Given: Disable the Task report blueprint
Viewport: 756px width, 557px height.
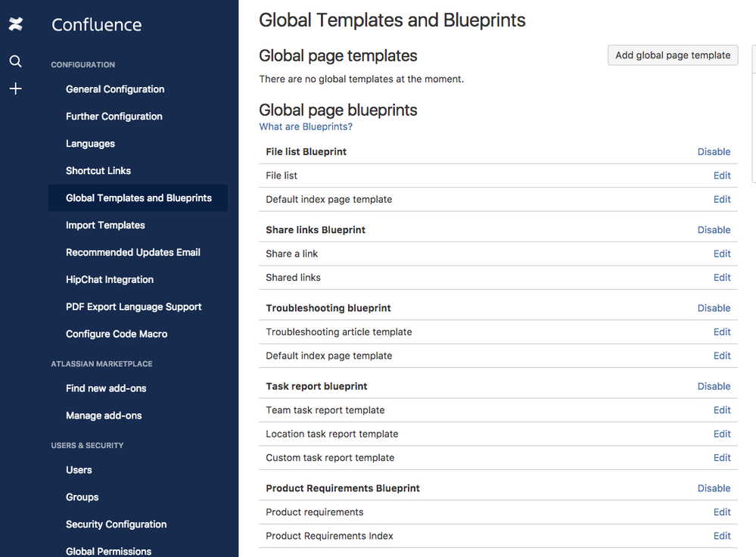Looking at the screenshot, I should click(x=714, y=386).
